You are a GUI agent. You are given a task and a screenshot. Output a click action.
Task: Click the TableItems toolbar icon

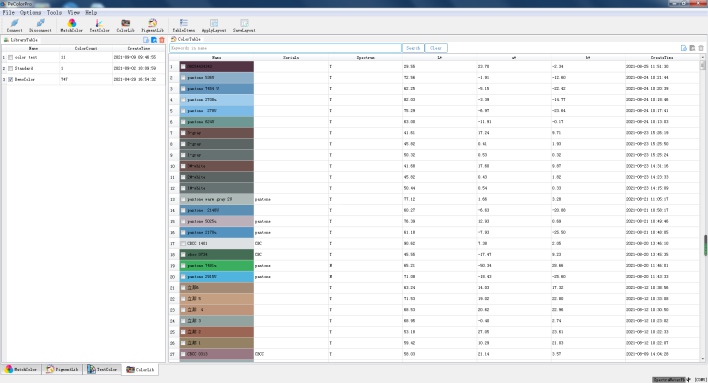tap(184, 25)
